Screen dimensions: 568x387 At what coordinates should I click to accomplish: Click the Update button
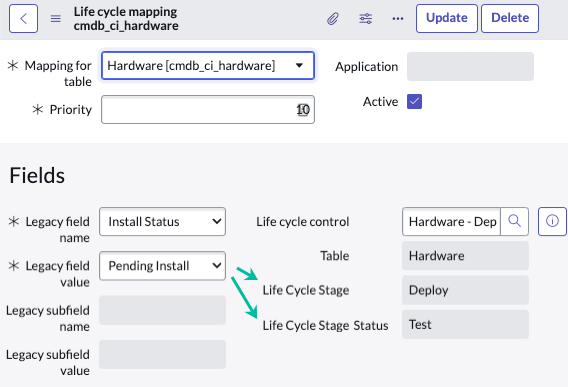coord(447,18)
